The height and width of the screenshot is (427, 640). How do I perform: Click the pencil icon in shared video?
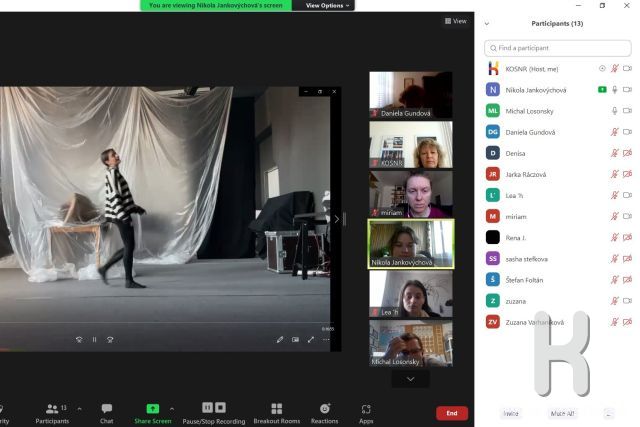280,340
